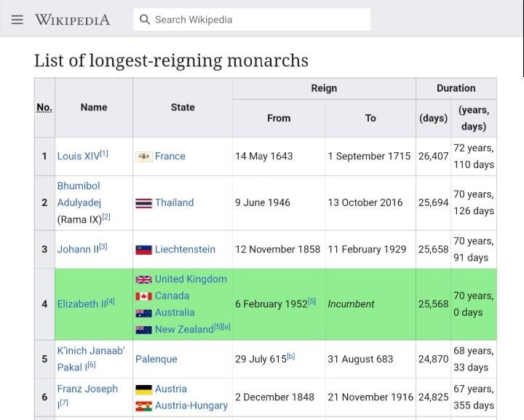Click footnote [2] after Rama IX
This screenshot has height=420, width=524.
106,217
